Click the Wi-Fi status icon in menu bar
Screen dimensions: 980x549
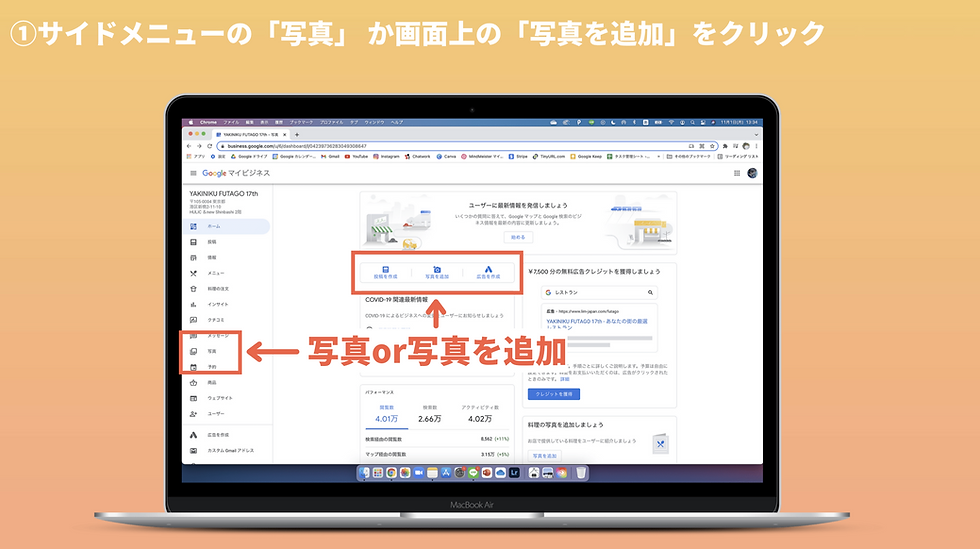coord(672,123)
